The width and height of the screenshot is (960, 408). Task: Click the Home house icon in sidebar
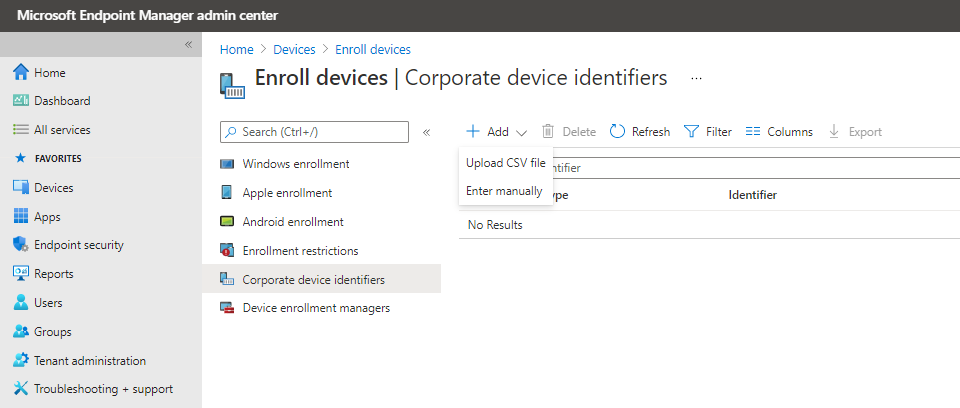(21, 72)
